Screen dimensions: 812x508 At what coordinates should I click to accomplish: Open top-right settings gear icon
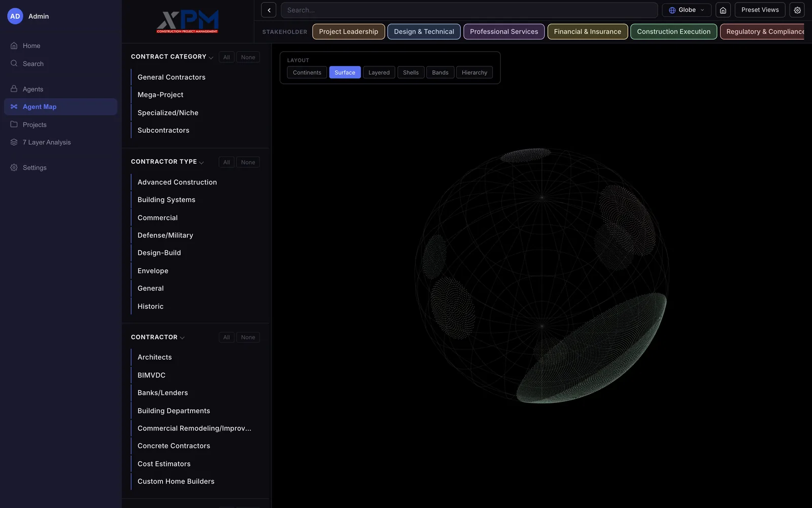point(797,10)
